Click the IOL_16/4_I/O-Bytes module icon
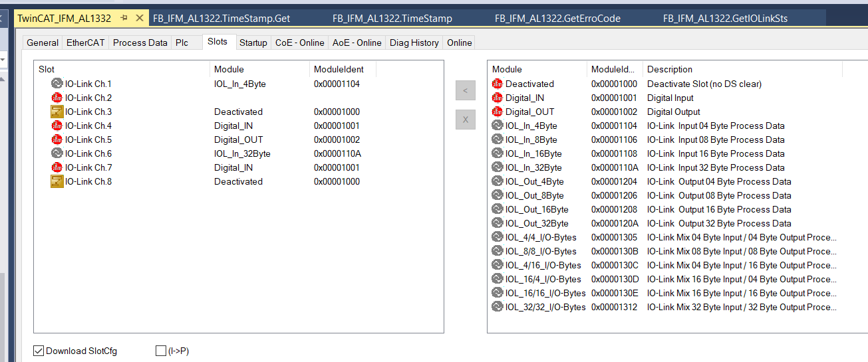The height and width of the screenshot is (362, 868). [x=498, y=279]
